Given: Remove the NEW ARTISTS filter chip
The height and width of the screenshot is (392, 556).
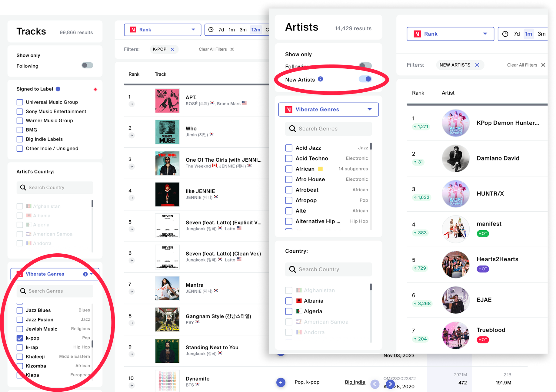Looking at the screenshot, I should pos(477,65).
